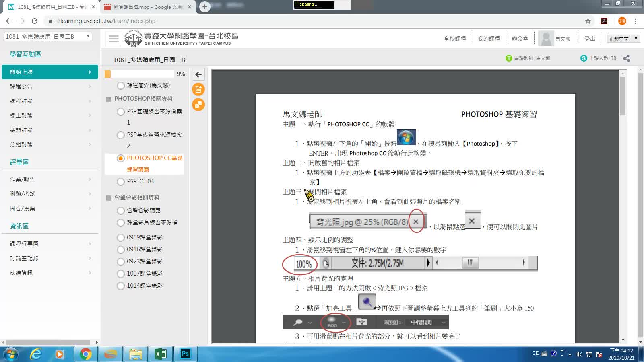Viewport: 644px width, 362px height.
Task: Click the university logo
Action: 133,39
